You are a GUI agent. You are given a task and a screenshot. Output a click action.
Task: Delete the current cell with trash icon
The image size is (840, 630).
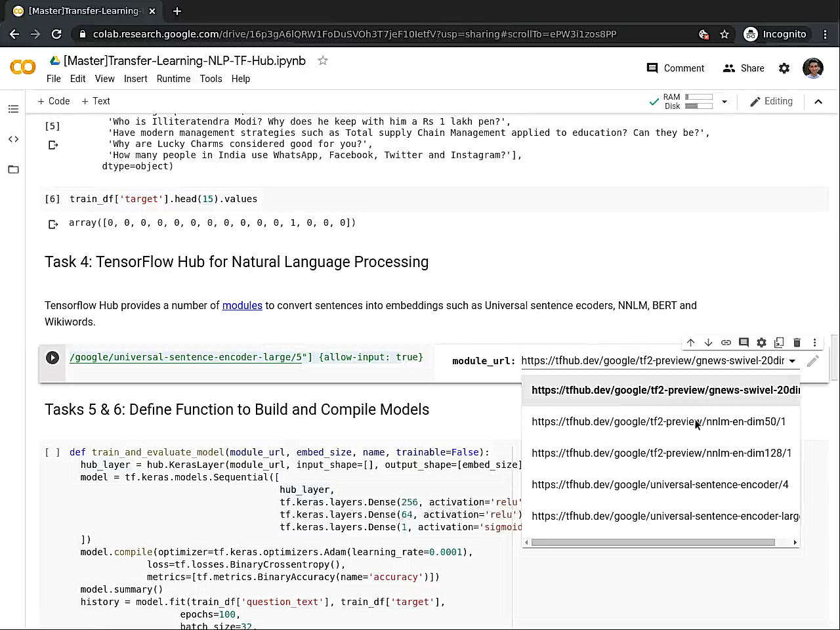pos(797,343)
